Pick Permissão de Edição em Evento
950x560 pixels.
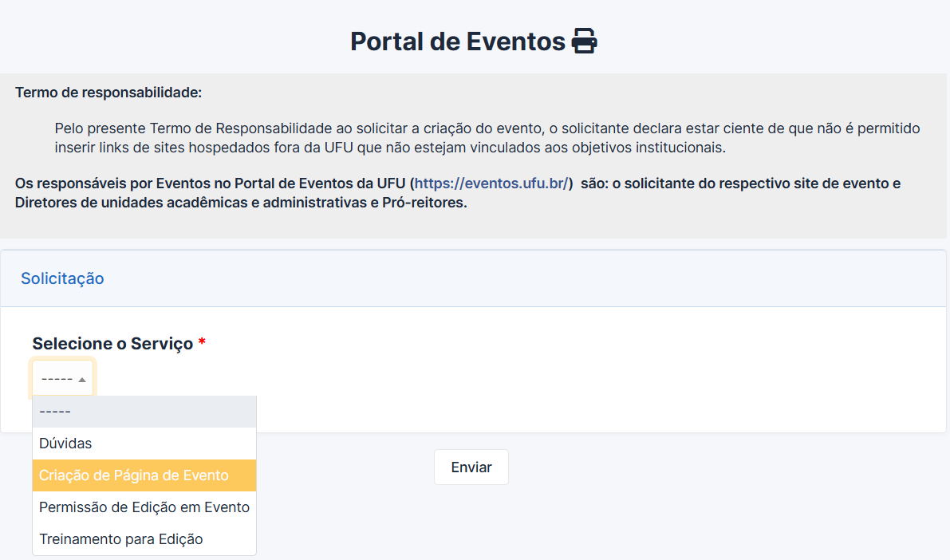click(x=144, y=507)
